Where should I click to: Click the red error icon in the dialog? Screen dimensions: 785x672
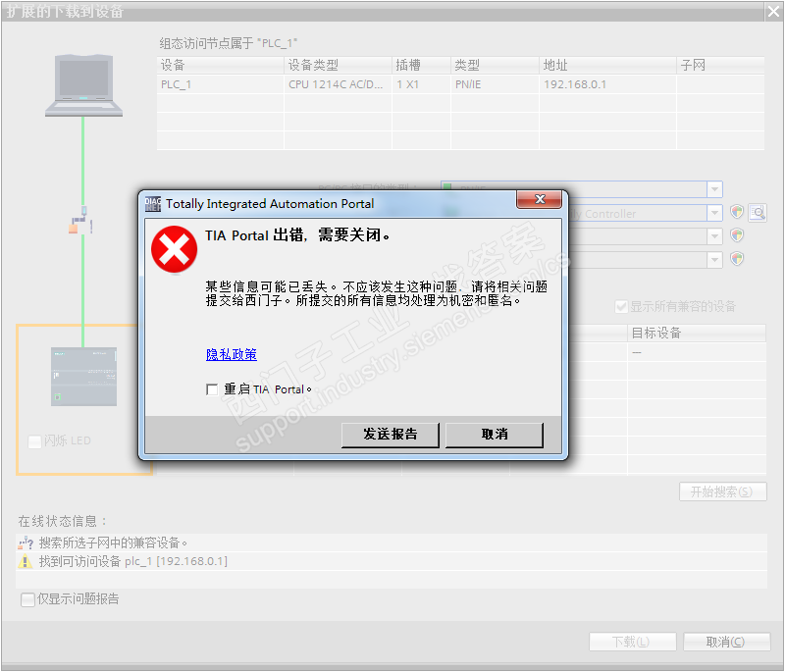point(175,249)
